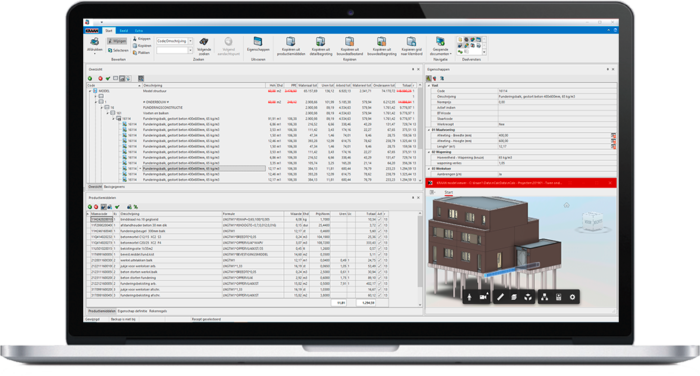
Task: Collapse the 02 Wapening properties group
Action: [x=429, y=152]
